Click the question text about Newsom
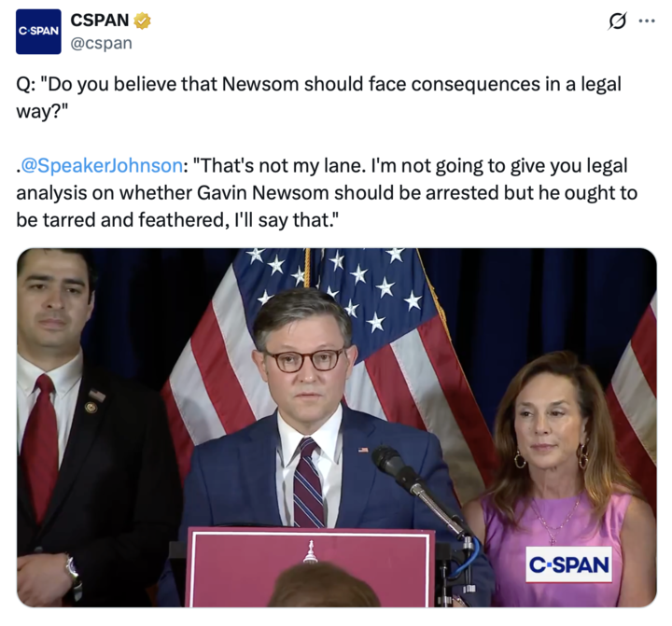Screen dimensions: 672x626 tap(318, 97)
